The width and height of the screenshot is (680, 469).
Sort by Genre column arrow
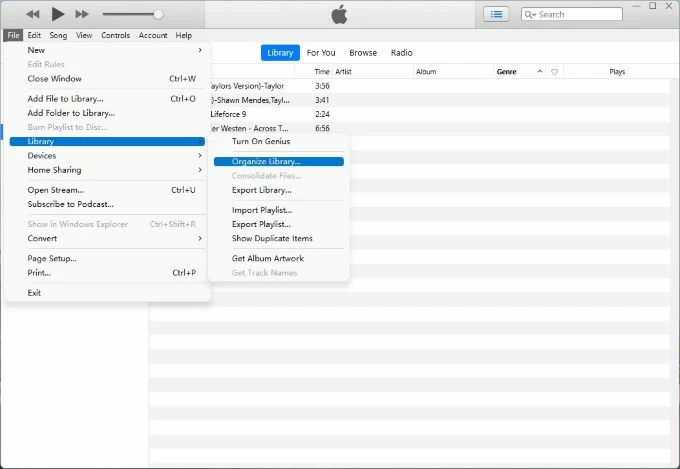pos(540,72)
